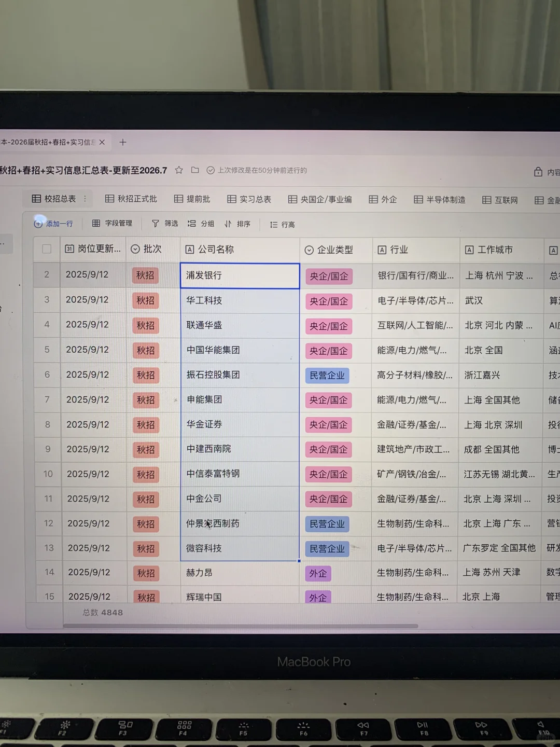The height and width of the screenshot is (747, 560).
Task: Click 秋招 tag in 浦发银行 row
Action: [x=145, y=275]
